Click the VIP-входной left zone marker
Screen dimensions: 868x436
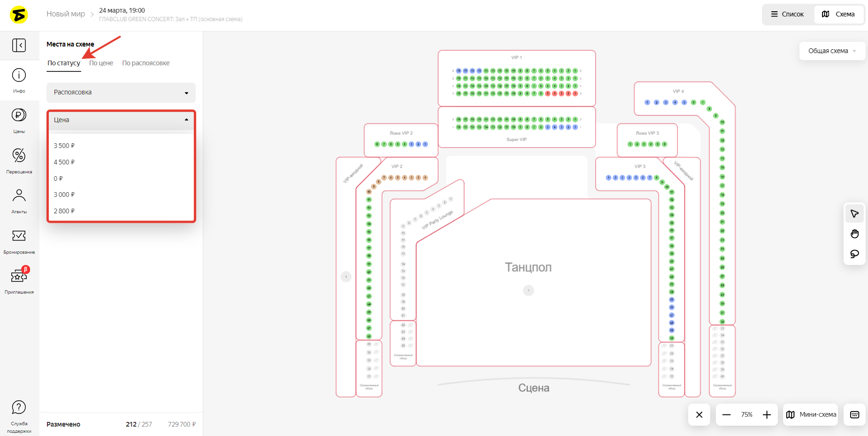pos(346,277)
